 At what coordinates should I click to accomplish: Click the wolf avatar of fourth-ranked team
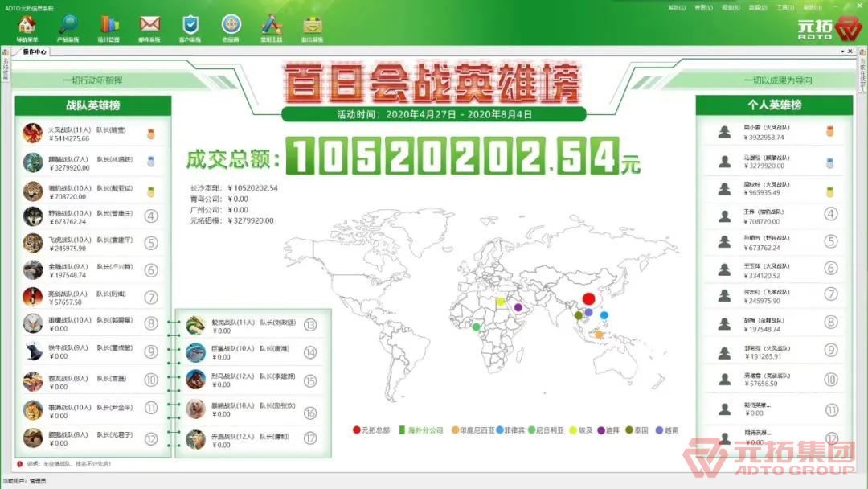click(x=33, y=216)
